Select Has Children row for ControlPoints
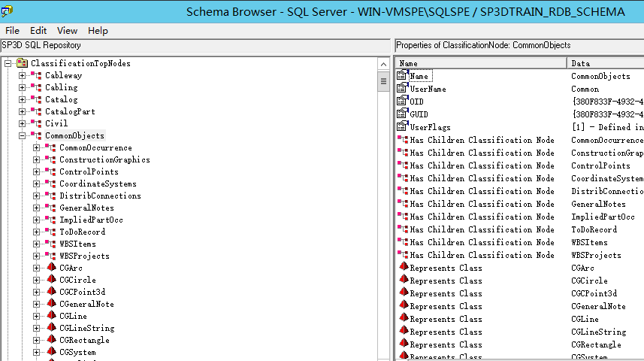The height and width of the screenshot is (361, 644). pos(520,165)
